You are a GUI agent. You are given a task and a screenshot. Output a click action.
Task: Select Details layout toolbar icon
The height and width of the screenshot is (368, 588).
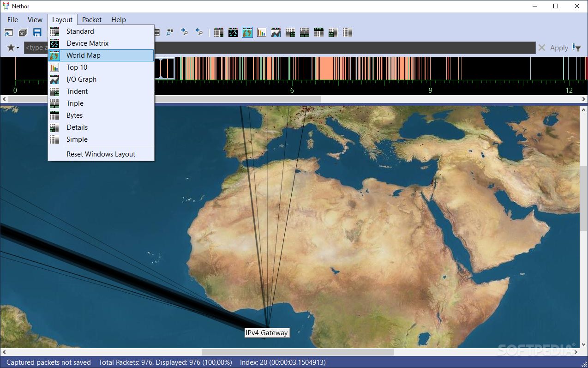tap(333, 32)
